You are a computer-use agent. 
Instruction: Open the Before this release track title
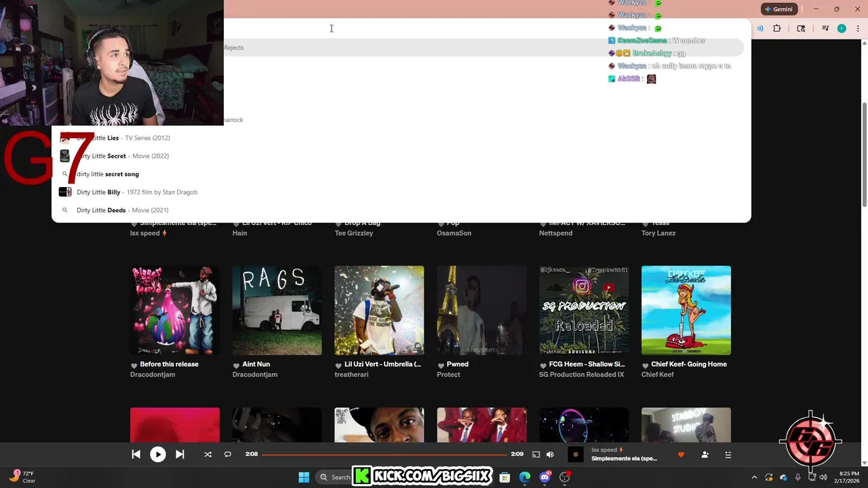(x=169, y=365)
